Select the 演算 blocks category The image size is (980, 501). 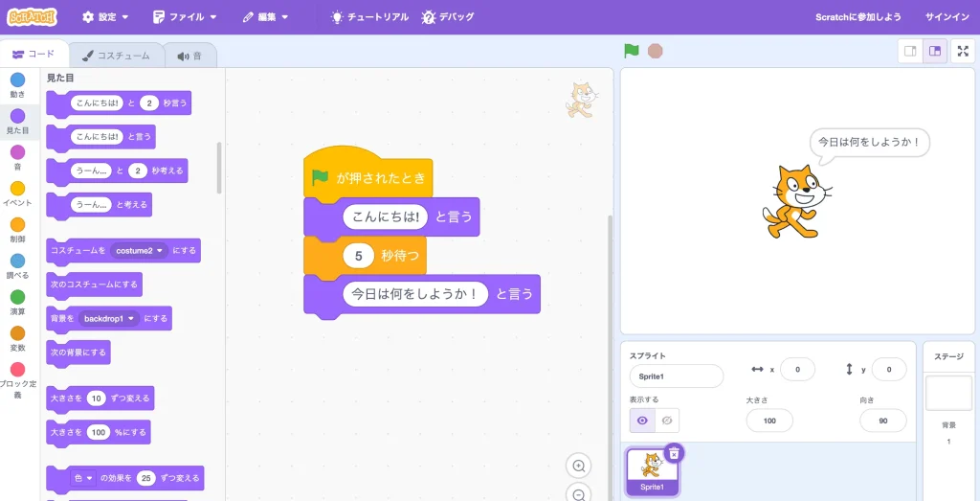click(17, 303)
